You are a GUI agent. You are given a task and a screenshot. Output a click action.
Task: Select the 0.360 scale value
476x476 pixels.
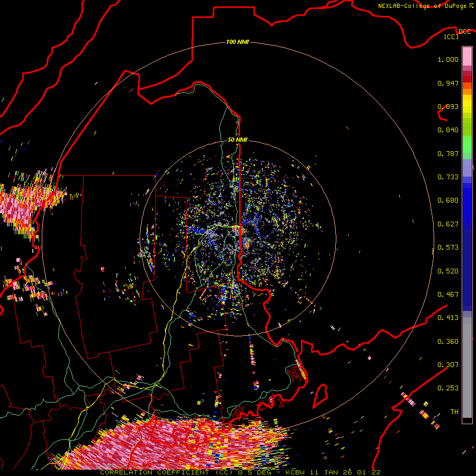448,342
